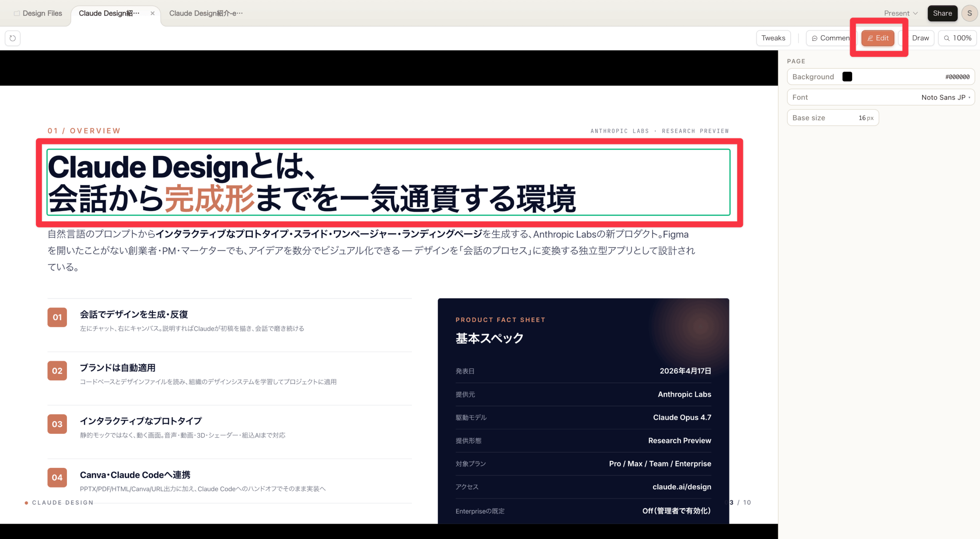The width and height of the screenshot is (980, 539).
Task: Click the Design Files folder icon
Action: (17, 13)
